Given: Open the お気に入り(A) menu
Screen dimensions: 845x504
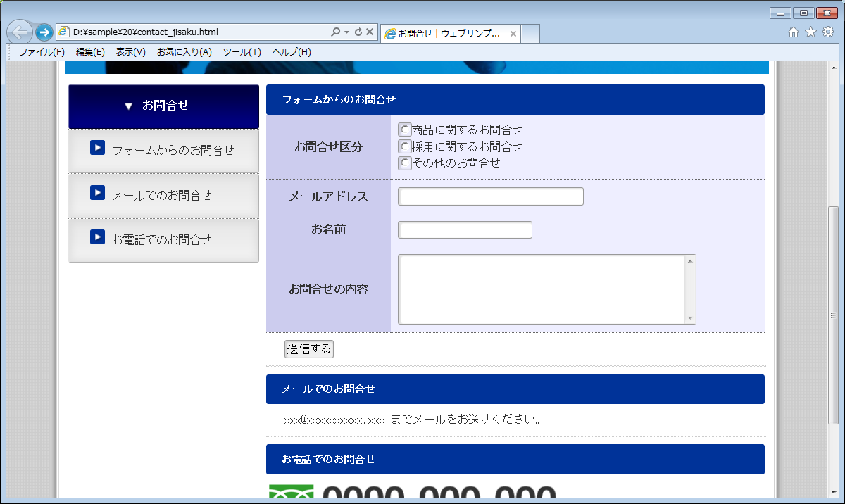Looking at the screenshot, I should coord(184,52).
